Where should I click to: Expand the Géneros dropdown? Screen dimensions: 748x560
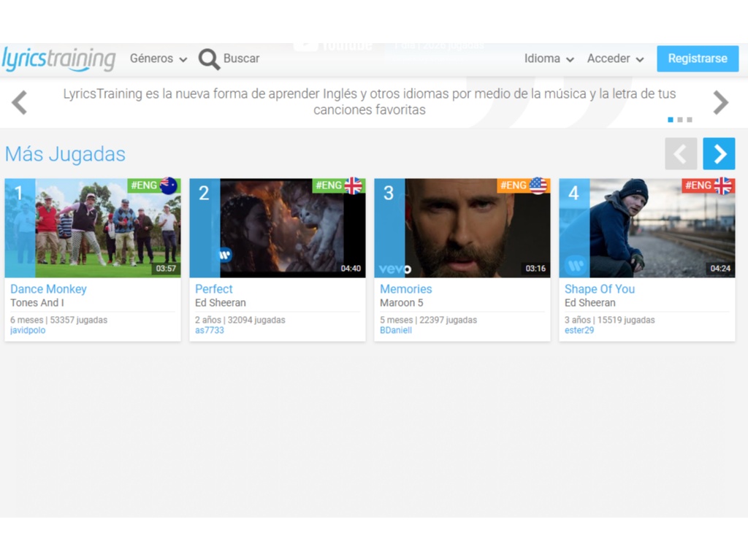click(159, 58)
